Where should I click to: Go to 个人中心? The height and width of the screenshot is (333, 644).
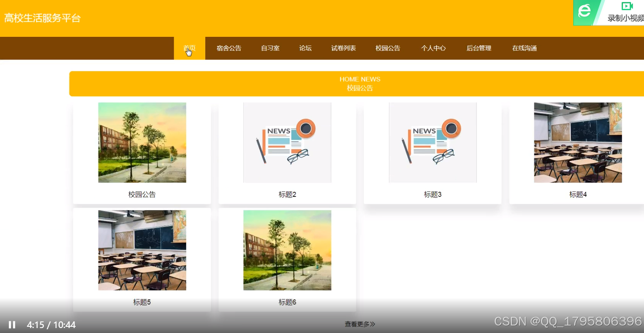tap(433, 48)
